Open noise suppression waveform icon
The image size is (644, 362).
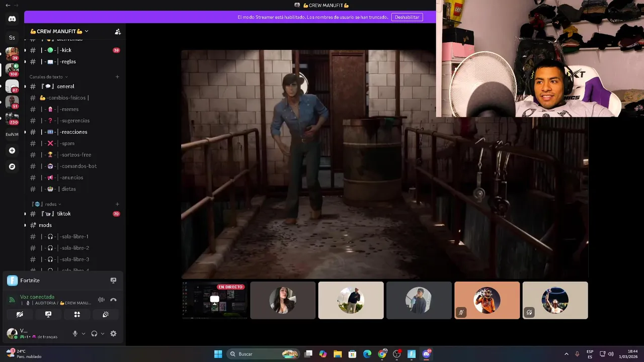tap(101, 300)
